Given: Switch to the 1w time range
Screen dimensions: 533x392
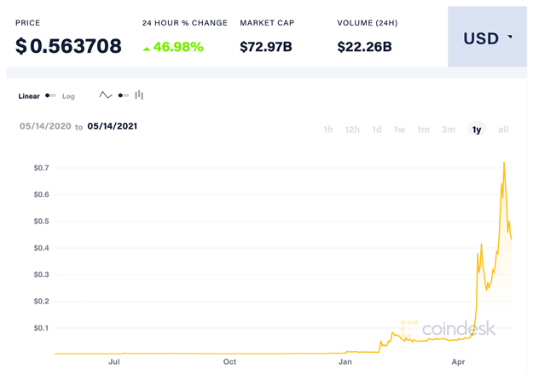Looking at the screenshot, I should point(399,130).
